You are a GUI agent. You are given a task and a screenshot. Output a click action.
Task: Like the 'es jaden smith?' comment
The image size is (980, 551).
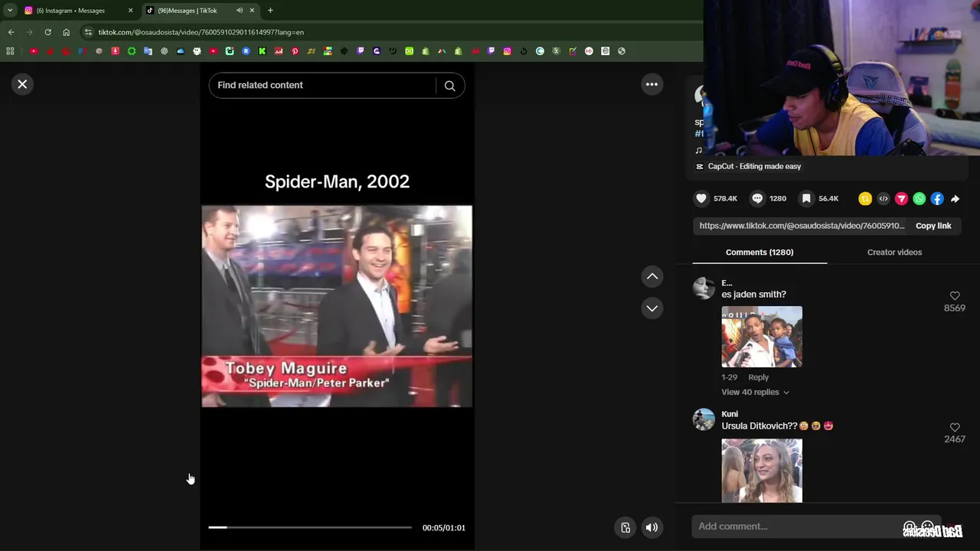pyautogui.click(x=955, y=295)
